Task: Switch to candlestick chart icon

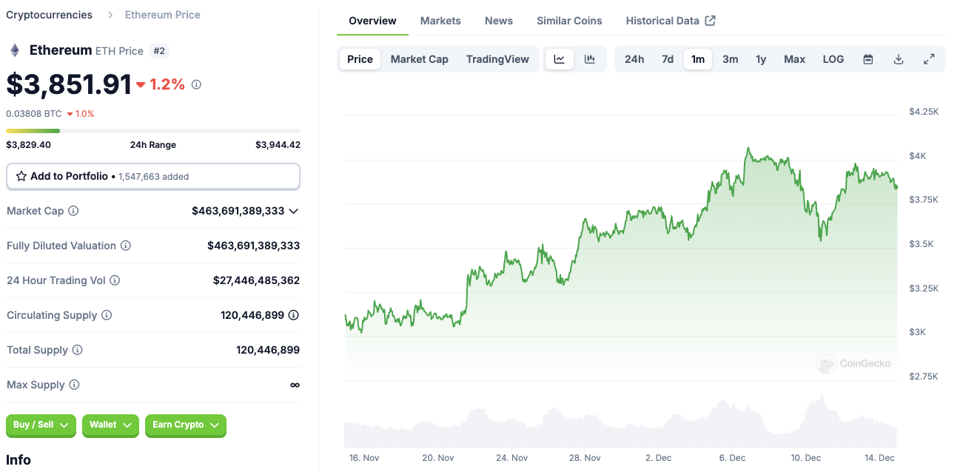Action: point(590,59)
